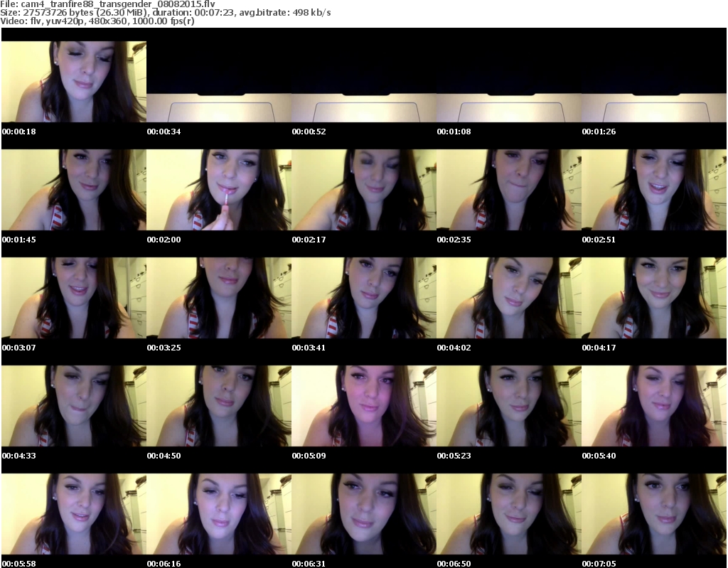Image resolution: width=728 pixels, height=568 pixels.
Task: Click the 00:01:26 timestamp label
Action: (599, 132)
